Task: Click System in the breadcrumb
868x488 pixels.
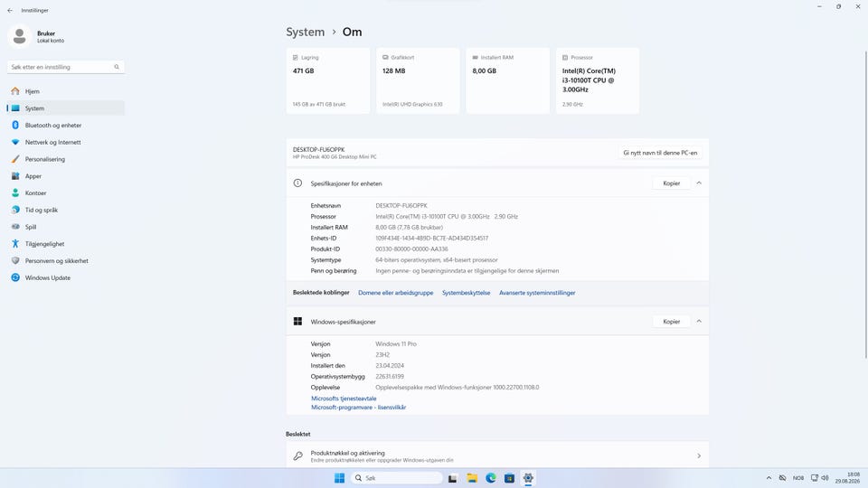Action: tap(305, 33)
